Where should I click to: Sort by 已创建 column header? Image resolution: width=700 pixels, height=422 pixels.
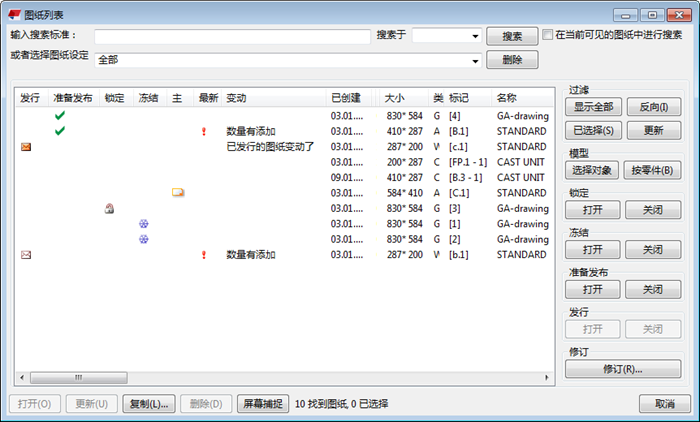[348, 98]
